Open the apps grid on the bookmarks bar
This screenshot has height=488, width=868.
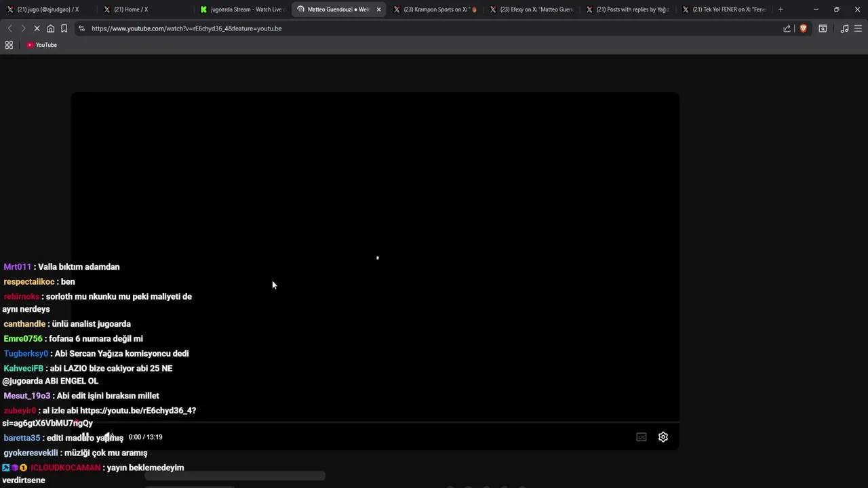click(x=9, y=45)
